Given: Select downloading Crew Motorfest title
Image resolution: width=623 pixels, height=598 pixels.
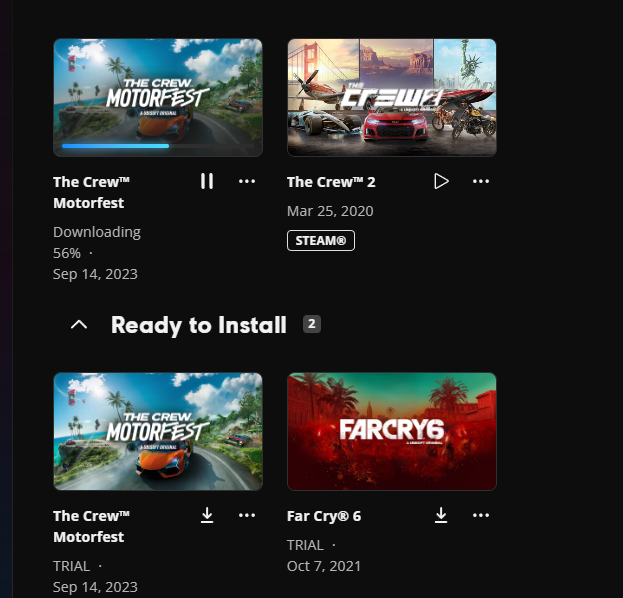Looking at the screenshot, I should click(x=91, y=192).
